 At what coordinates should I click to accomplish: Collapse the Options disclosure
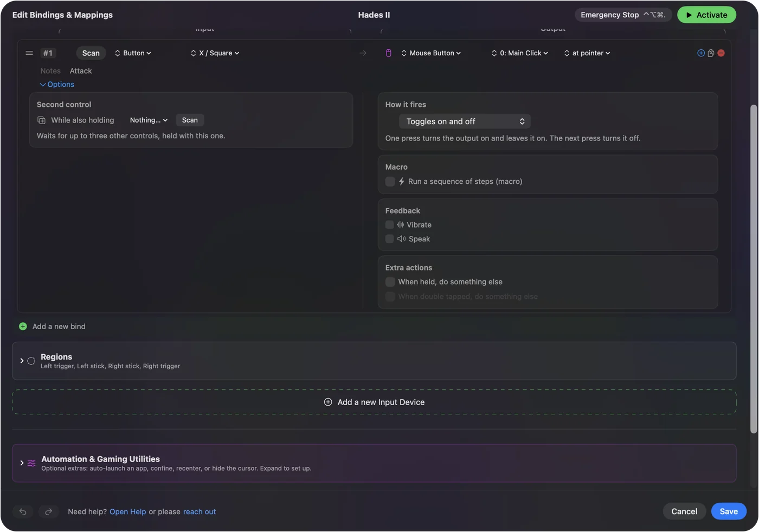(x=57, y=85)
